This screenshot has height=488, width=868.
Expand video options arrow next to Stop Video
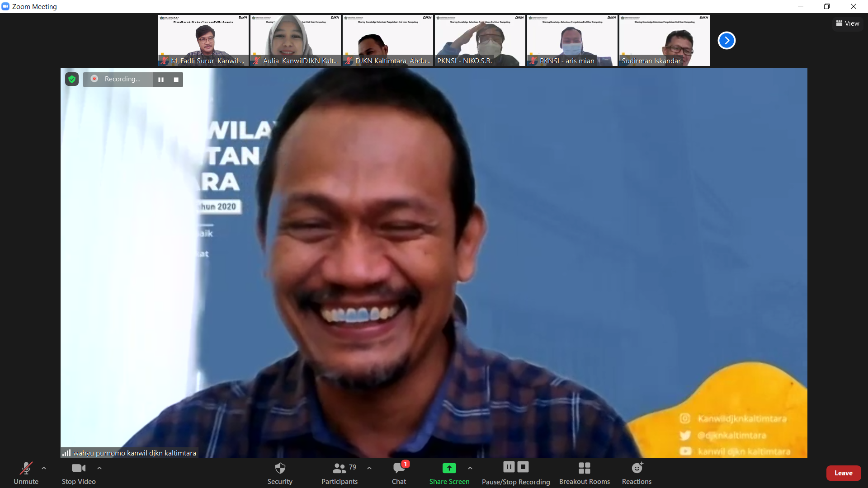pyautogui.click(x=99, y=468)
